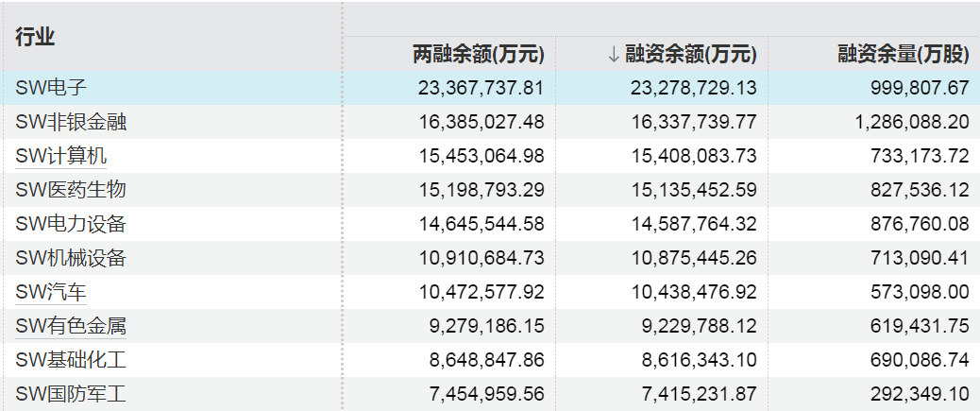Select the SW非银金融 industry link

pyautogui.click(x=71, y=122)
